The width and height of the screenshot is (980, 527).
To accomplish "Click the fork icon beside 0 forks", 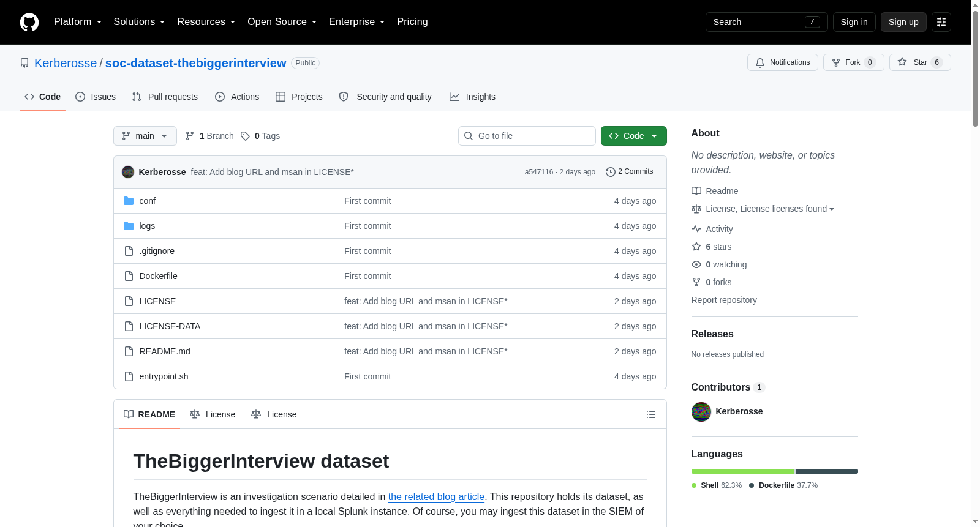I will click(696, 282).
